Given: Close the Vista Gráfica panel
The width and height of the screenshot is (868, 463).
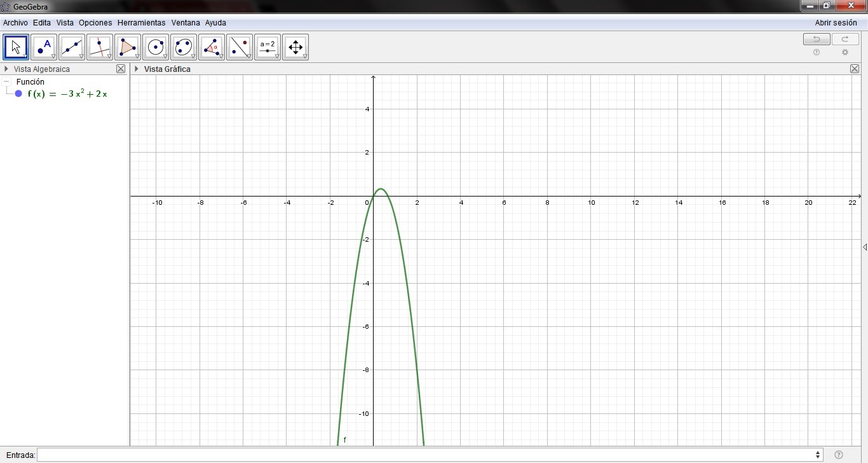Looking at the screenshot, I should (855, 69).
